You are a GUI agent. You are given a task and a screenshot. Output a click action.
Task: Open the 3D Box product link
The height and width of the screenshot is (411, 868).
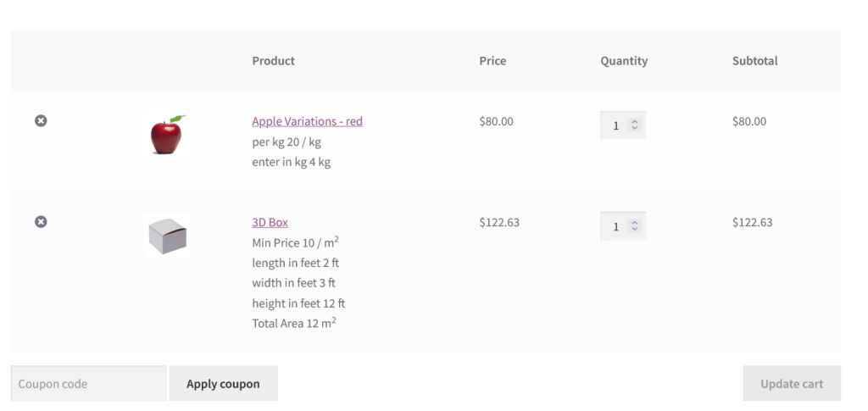click(270, 222)
